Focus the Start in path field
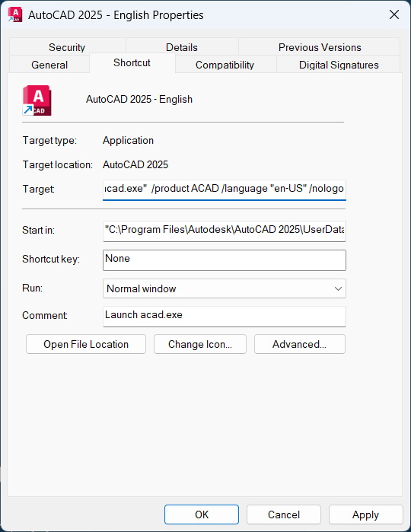 [x=225, y=231]
